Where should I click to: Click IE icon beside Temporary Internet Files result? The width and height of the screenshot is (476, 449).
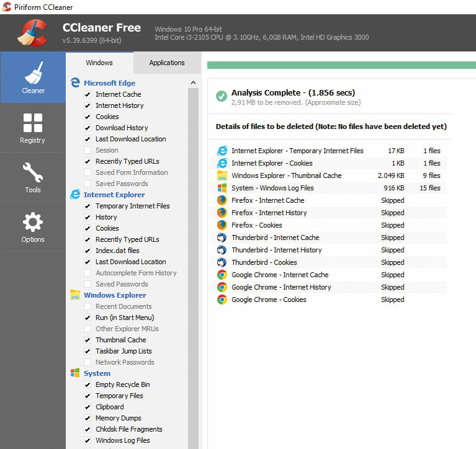(x=222, y=151)
